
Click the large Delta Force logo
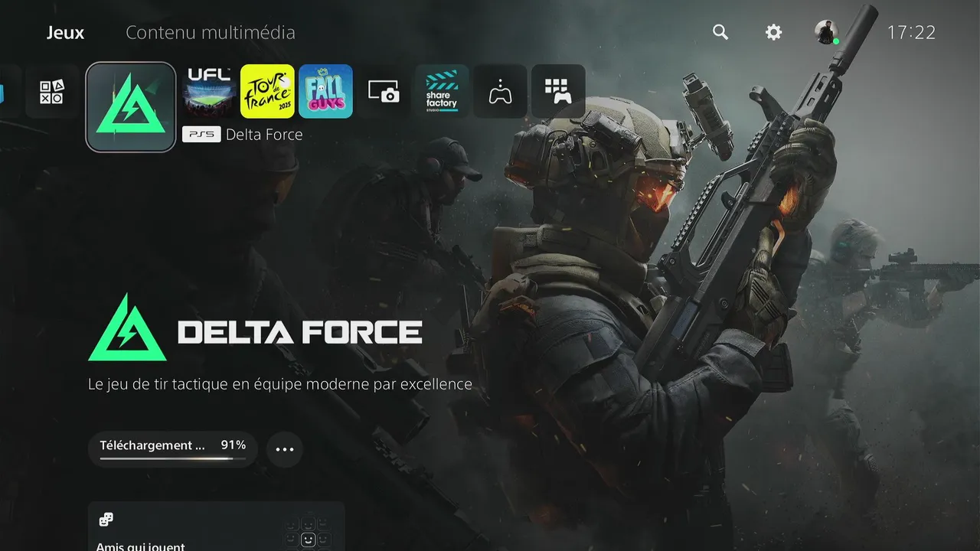255,328
